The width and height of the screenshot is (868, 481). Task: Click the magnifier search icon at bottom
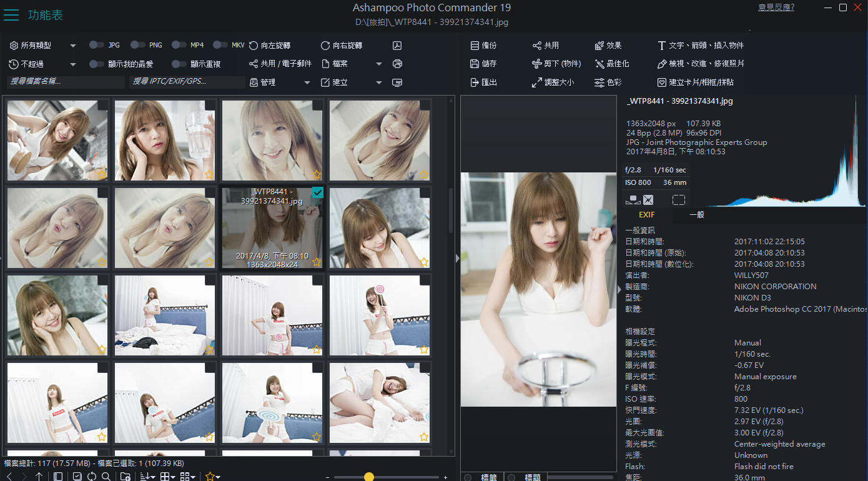[106, 477]
